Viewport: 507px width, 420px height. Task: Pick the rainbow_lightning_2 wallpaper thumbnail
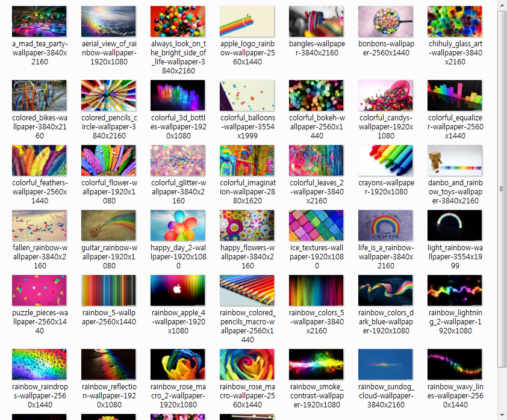[454, 290]
